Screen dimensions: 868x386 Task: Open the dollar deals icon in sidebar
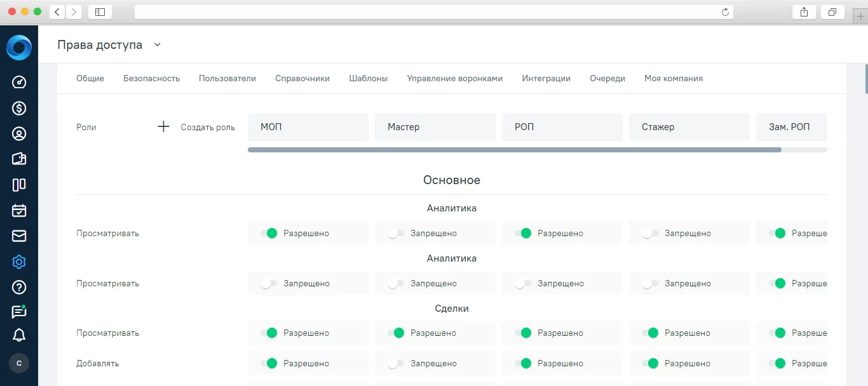[19, 108]
